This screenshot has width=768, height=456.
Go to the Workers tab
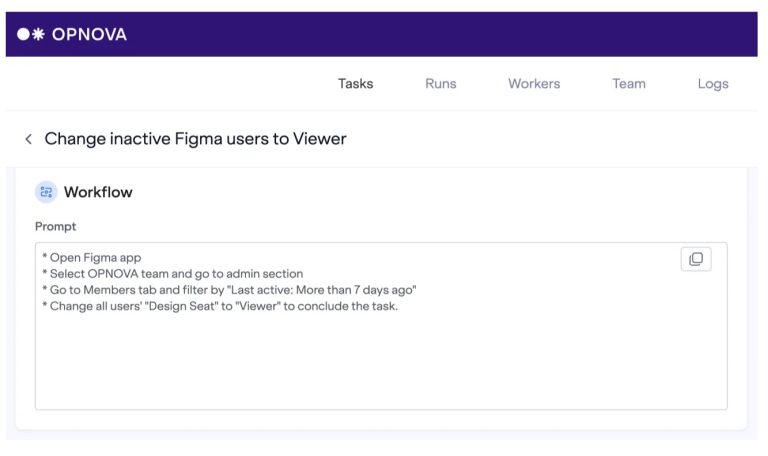534,84
